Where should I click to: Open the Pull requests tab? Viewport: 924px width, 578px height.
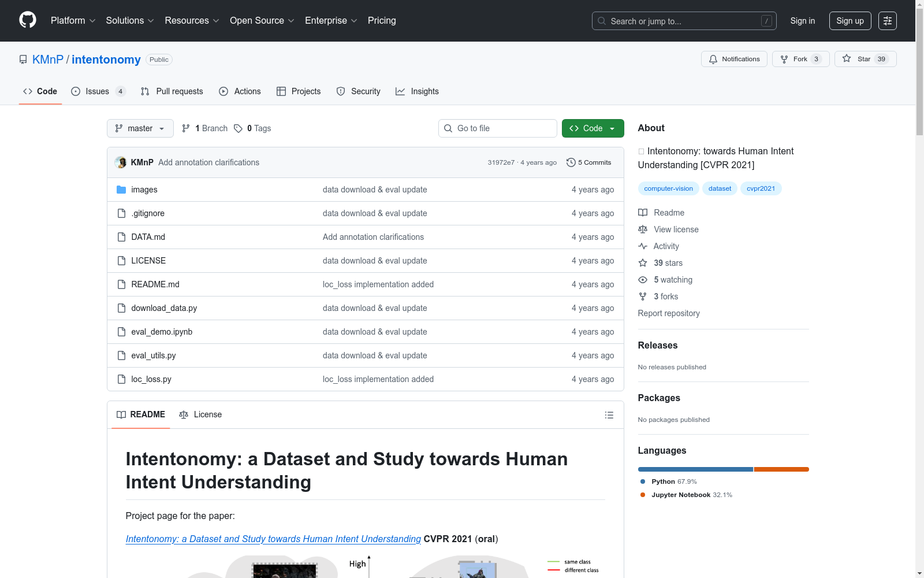172,91
